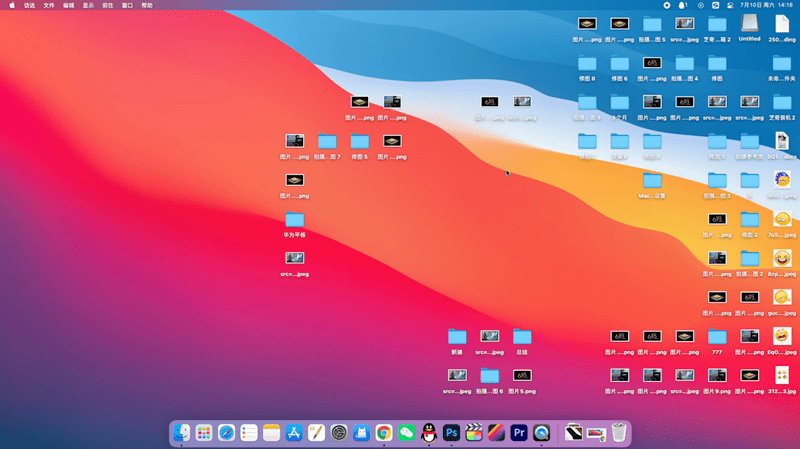Select the 250...ding document file
800x449 pixels.
tap(782, 29)
